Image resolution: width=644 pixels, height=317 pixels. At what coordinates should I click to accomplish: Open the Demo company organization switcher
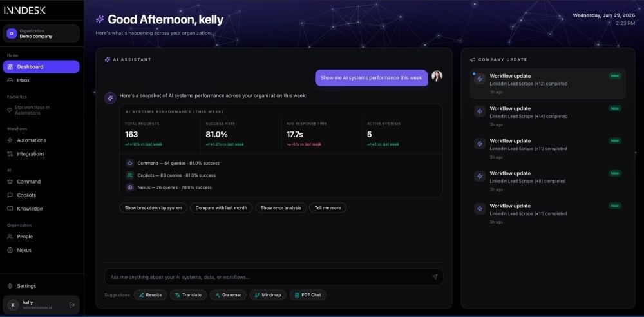(x=41, y=34)
